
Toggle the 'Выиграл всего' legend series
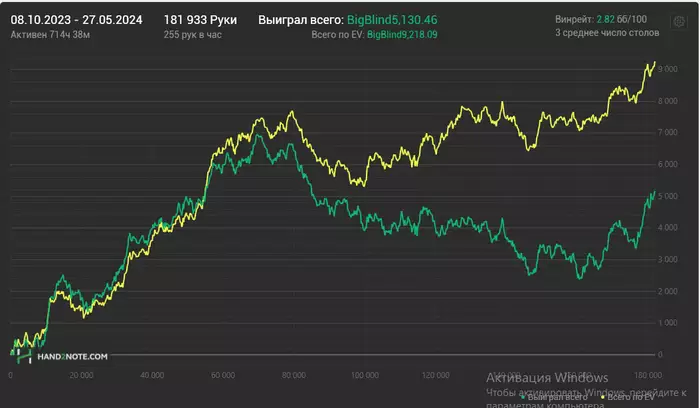554,397
